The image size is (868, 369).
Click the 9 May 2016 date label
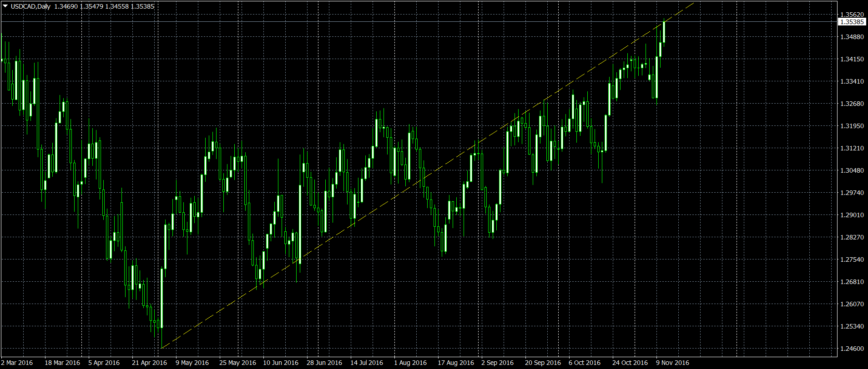click(x=192, y=363)
